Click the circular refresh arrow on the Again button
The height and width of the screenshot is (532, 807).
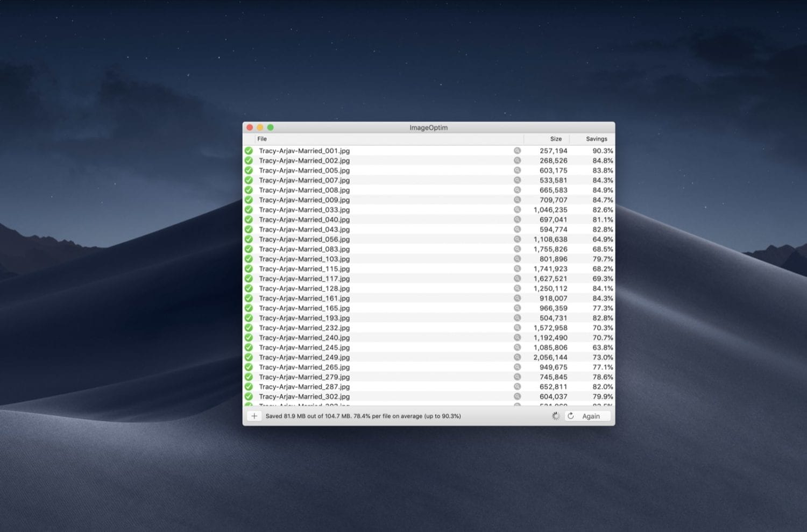pyautogui.click(x=570, y=416)
